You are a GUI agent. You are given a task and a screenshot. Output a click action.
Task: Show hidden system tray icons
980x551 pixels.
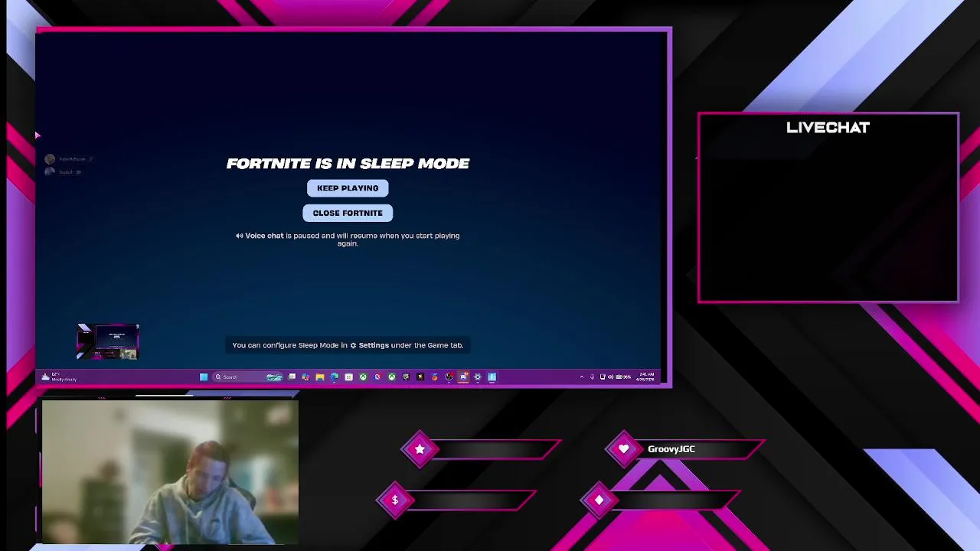(582, 377)
